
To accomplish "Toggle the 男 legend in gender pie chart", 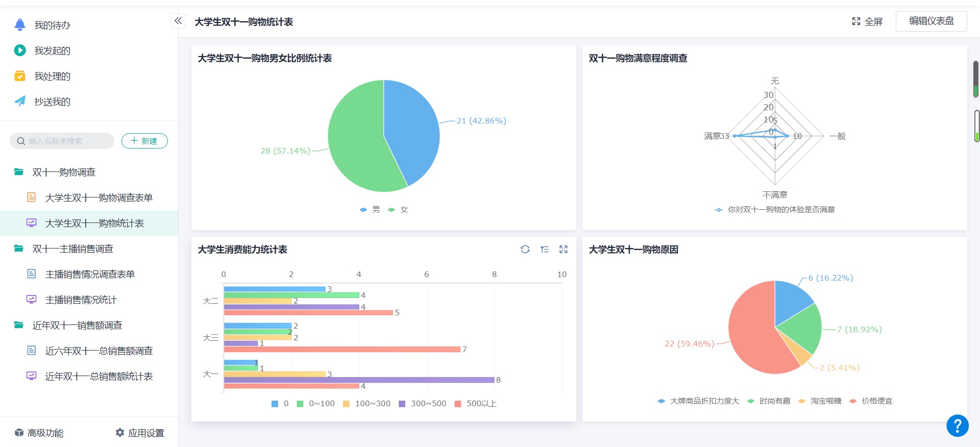I will pyautogui.click(x=370, y=210).
